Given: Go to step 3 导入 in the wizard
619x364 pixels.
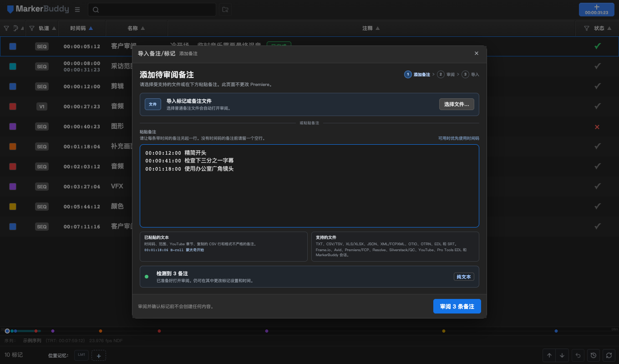Looking at the screenshot, I should click(x=470, y=75).
